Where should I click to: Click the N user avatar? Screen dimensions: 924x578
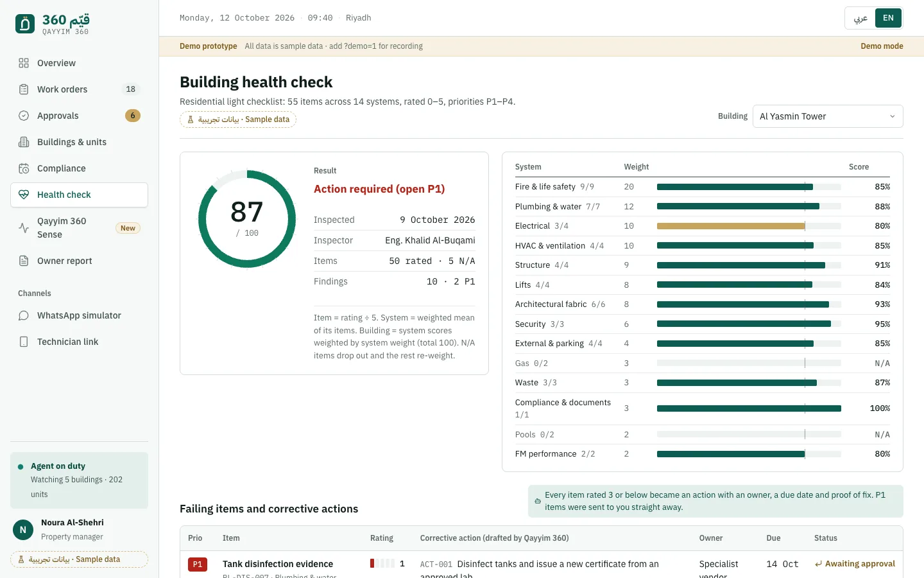(x=23, y=530)
